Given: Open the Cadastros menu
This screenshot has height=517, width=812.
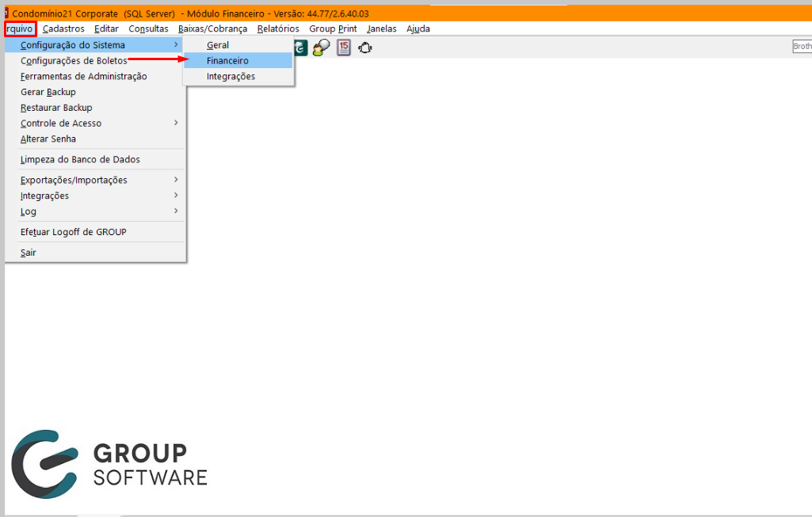Looking at the screenshot, I should [63, 29].
